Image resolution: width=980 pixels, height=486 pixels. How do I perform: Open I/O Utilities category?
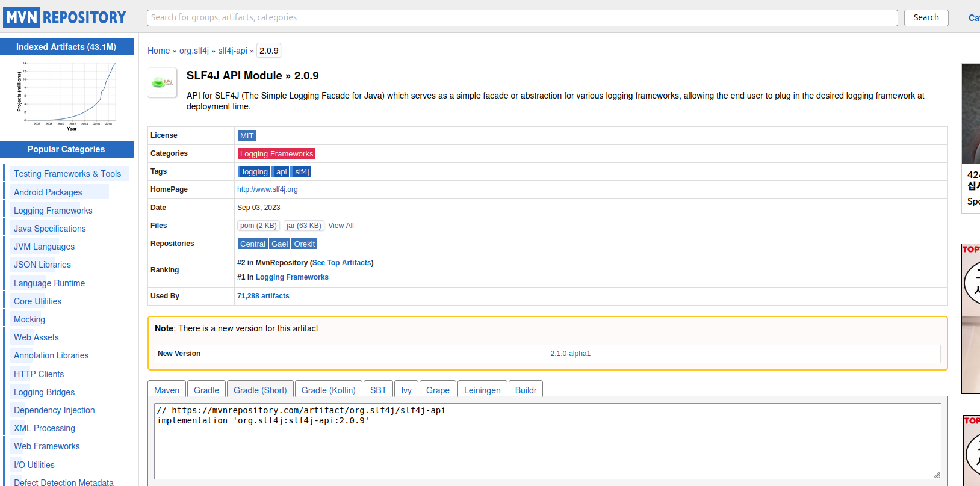coord(34,465)
